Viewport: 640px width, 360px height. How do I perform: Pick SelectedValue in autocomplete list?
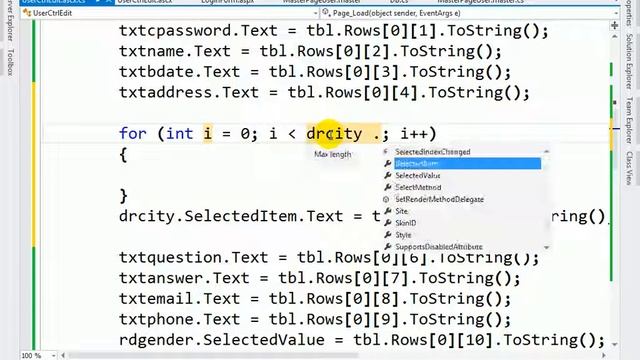click(x=418, y=176)
